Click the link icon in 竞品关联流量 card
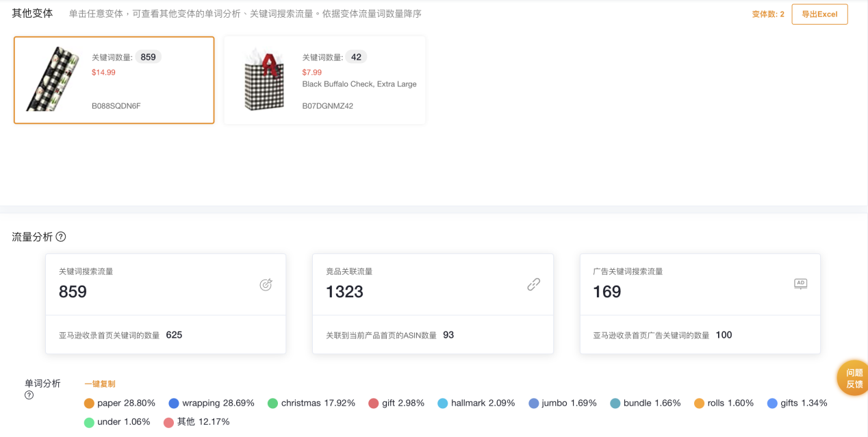 (533, 285)
